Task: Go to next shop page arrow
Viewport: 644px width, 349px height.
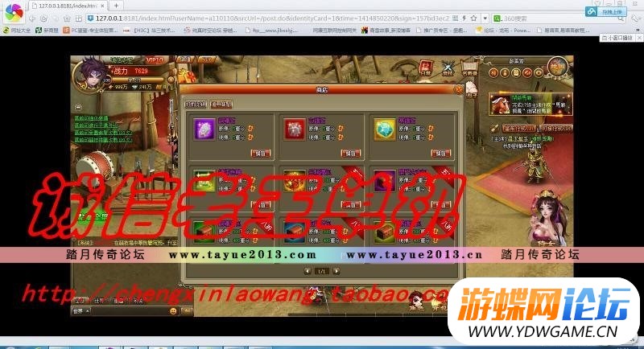Action: pyautogui.click(x=336, y=271)
